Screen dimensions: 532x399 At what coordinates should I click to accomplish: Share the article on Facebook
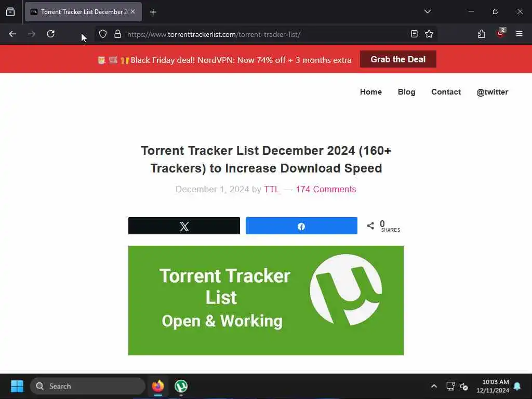[301, 225]
